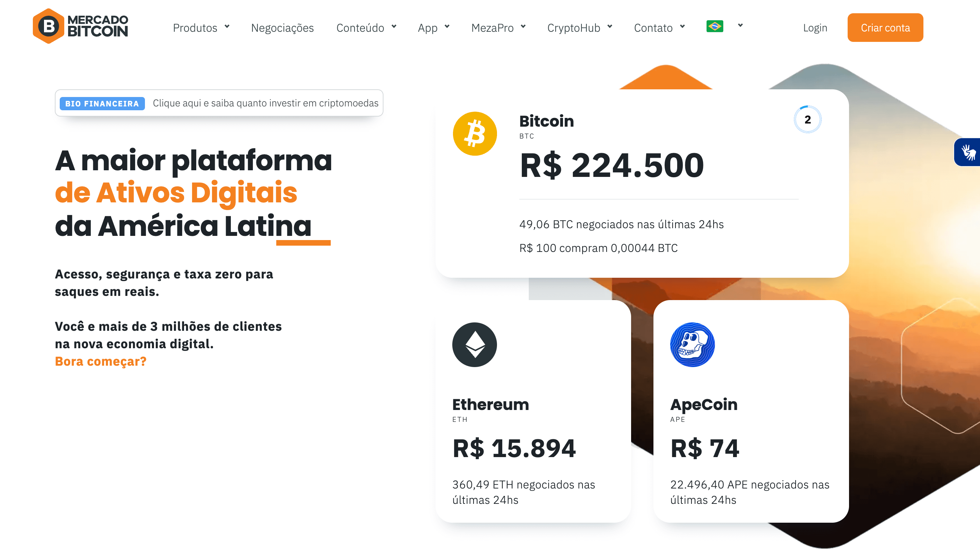Click the BIO FINANCEIRA badge

tap(102, 103)
